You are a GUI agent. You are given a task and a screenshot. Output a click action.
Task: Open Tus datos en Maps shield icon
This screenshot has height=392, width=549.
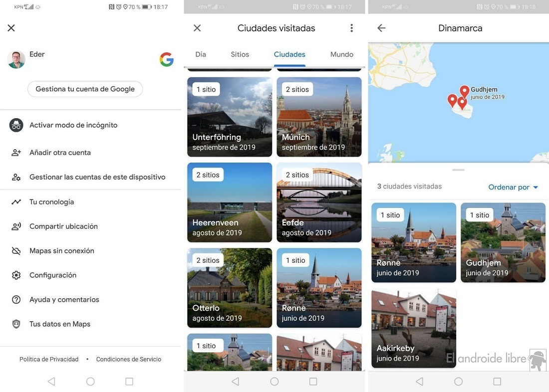(16, 324)
